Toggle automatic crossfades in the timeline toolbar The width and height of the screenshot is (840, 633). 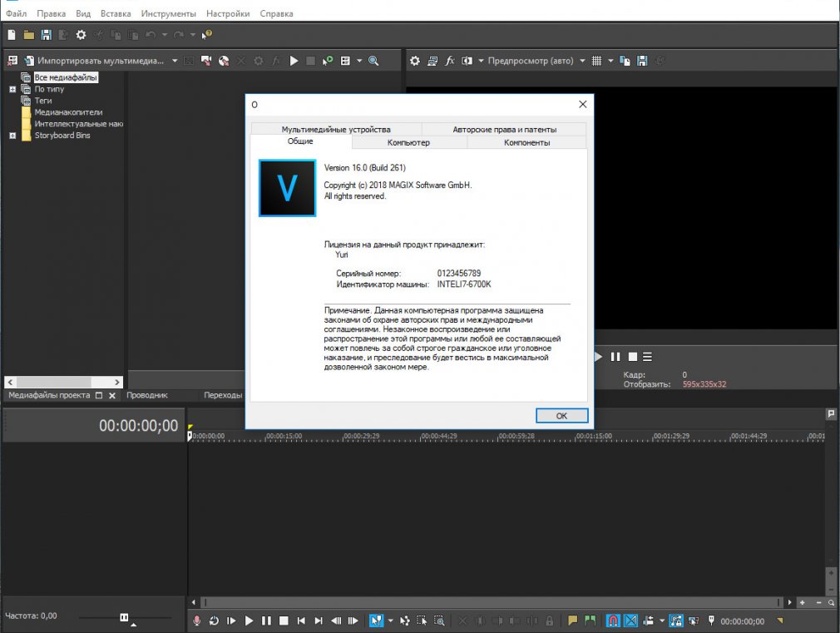(631, 621)
